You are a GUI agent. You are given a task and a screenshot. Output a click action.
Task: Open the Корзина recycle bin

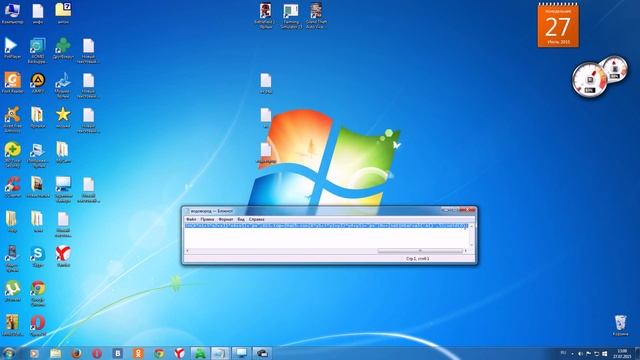[x=620, y=325]
